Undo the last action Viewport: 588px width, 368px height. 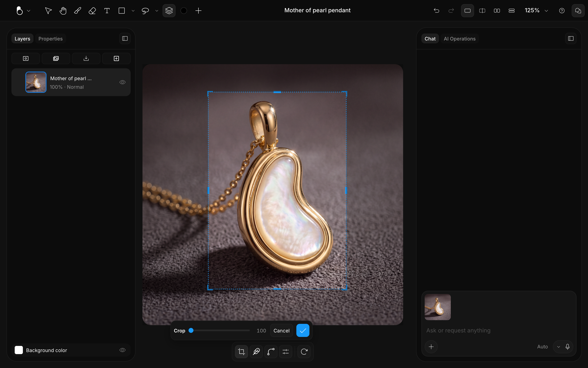[436, 11]
